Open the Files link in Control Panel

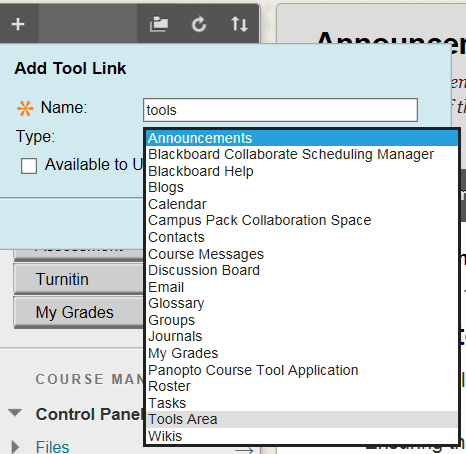pyautogui.click(x=52, y=447)
